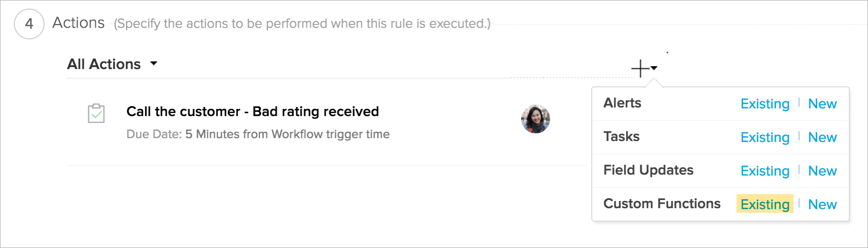Pick Existing link for Field Updates

click(765, 171)
